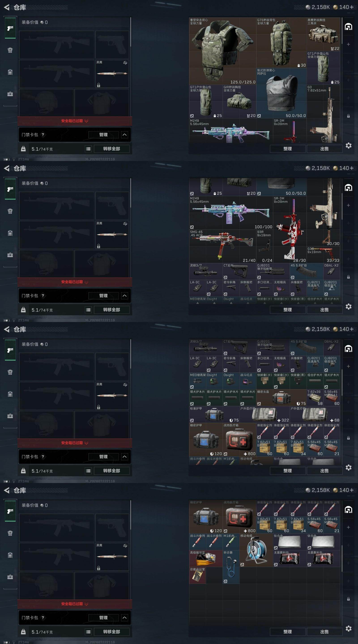Click 出售 in the 总裁会议室 view

(x=324, y=632)
